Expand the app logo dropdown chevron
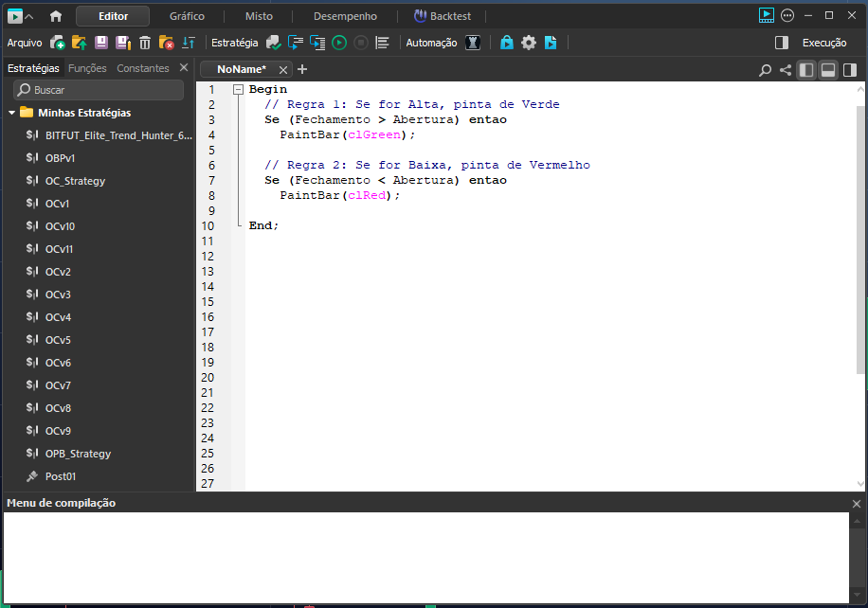The height and width of the screenshot is (608, 868). pyautogui.click(x=29, y=16)
